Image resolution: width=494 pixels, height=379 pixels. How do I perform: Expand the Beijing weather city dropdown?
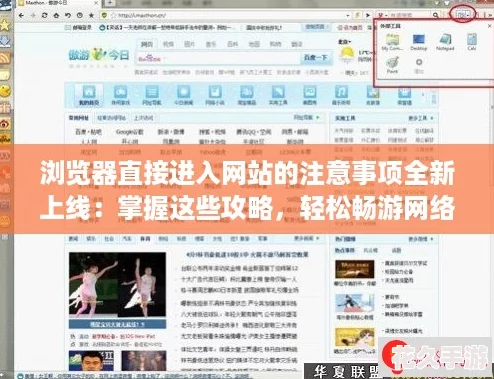(345, 42)
